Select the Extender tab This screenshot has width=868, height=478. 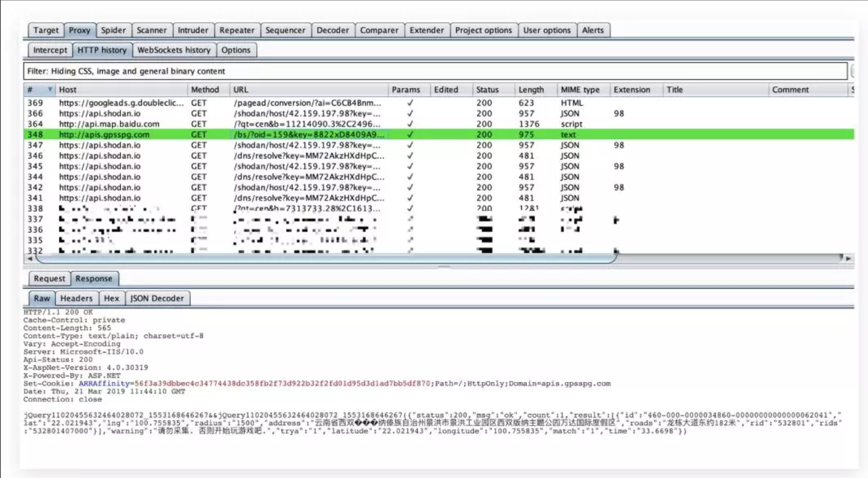(427, 30)
